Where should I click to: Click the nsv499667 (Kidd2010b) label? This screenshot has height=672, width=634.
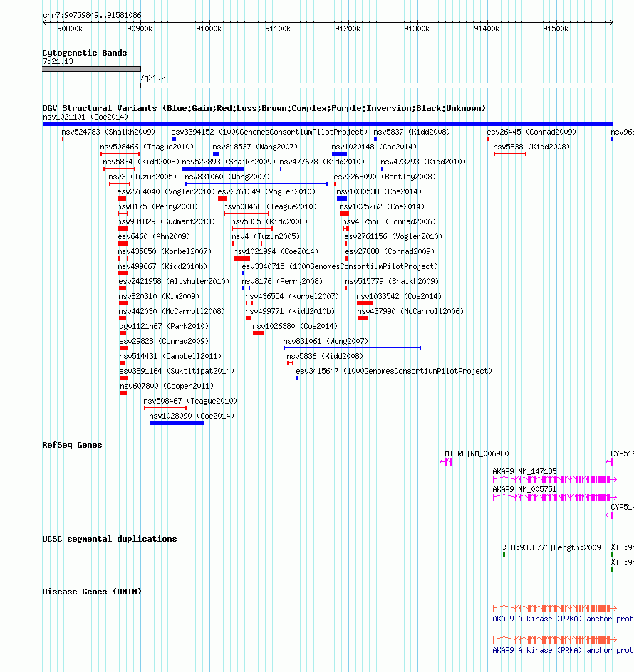(162, 267)
